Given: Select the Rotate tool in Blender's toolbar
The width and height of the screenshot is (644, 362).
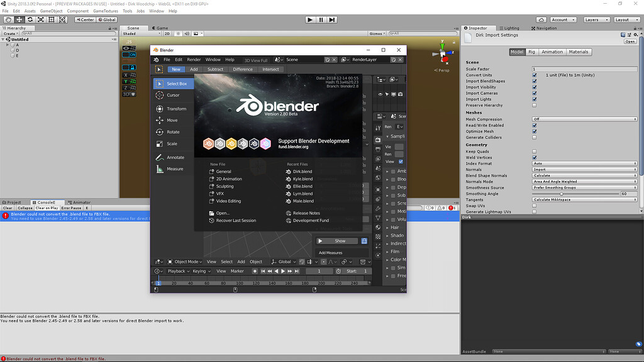Looking at the screenshot, I should pyautogui.click(x=174, y=131).
